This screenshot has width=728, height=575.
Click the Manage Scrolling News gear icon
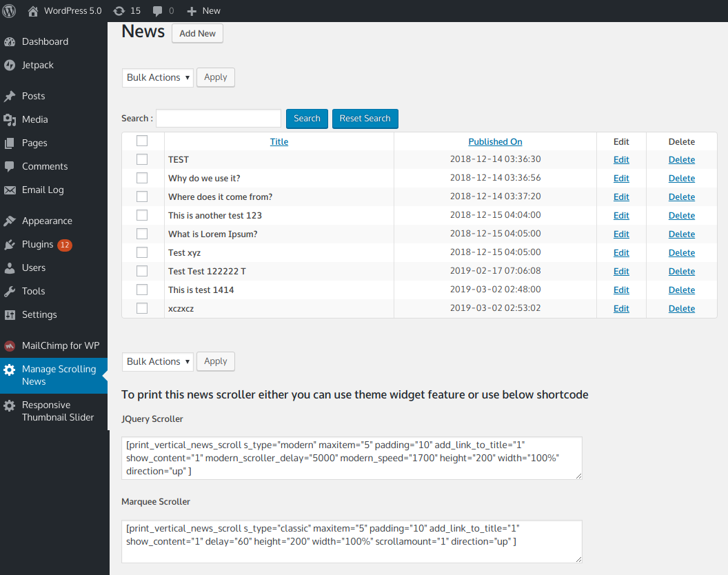tap(10, 370)
